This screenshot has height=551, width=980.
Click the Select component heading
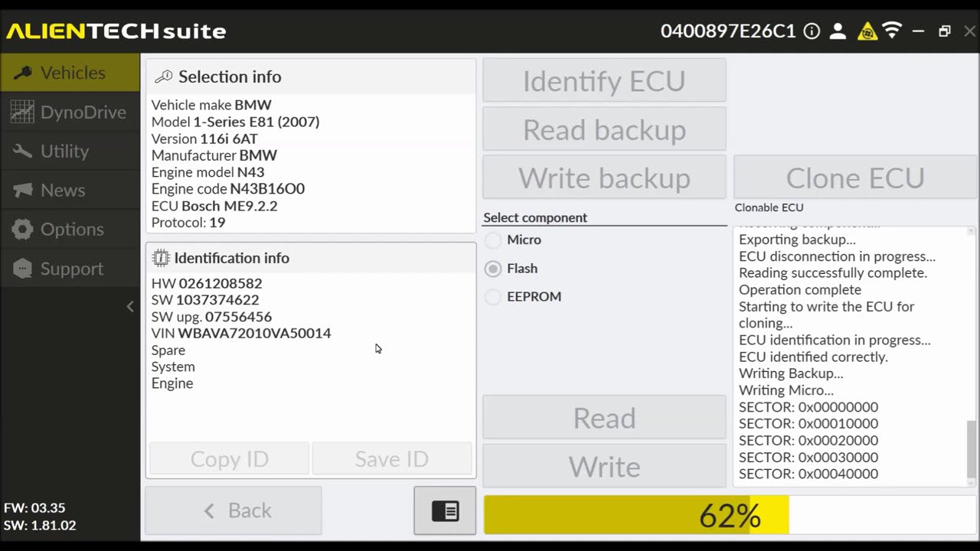pyautogui.click(x=535, y=217)
